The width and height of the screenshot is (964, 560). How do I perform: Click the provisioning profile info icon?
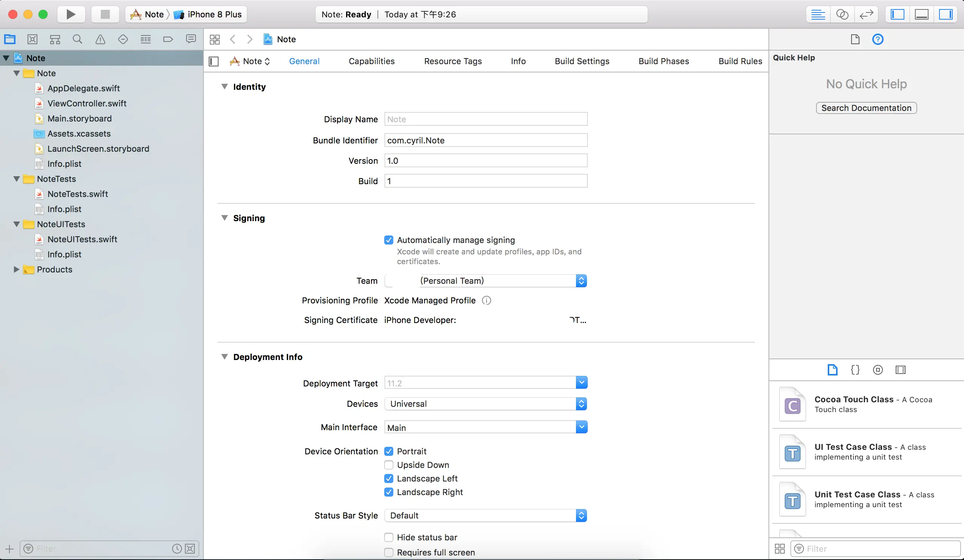486,301
